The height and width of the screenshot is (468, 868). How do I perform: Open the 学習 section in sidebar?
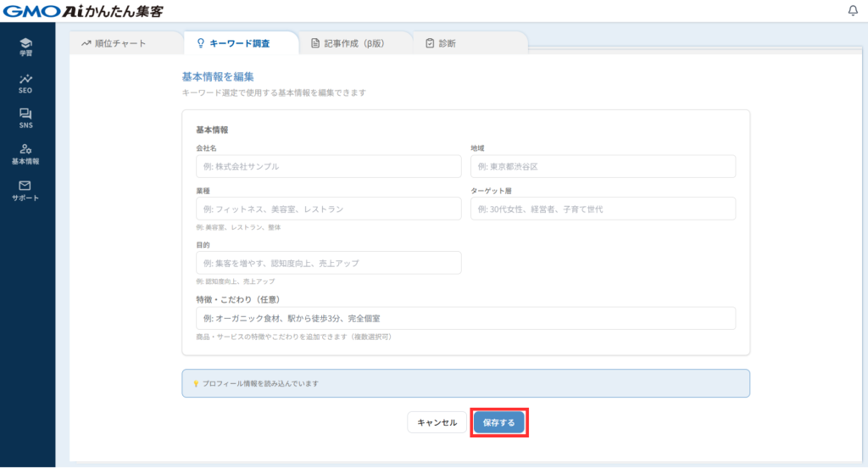[25, 46]
